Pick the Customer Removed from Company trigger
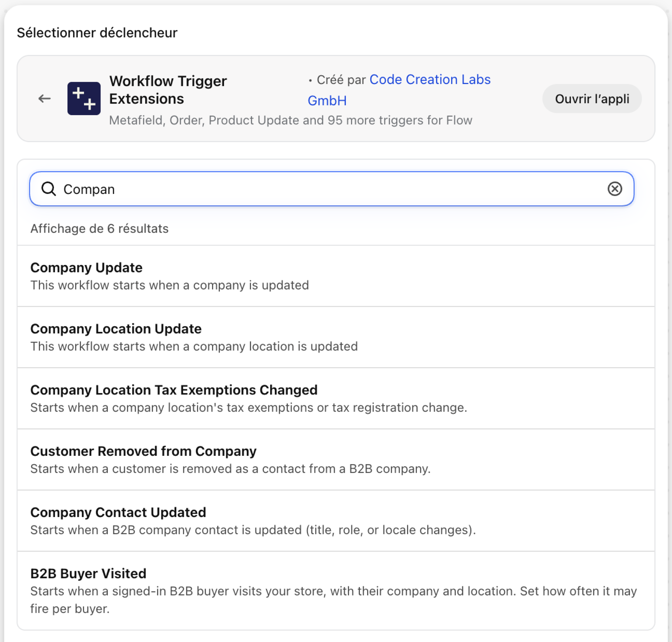This screenshot has height=642, width=672. 336,460
